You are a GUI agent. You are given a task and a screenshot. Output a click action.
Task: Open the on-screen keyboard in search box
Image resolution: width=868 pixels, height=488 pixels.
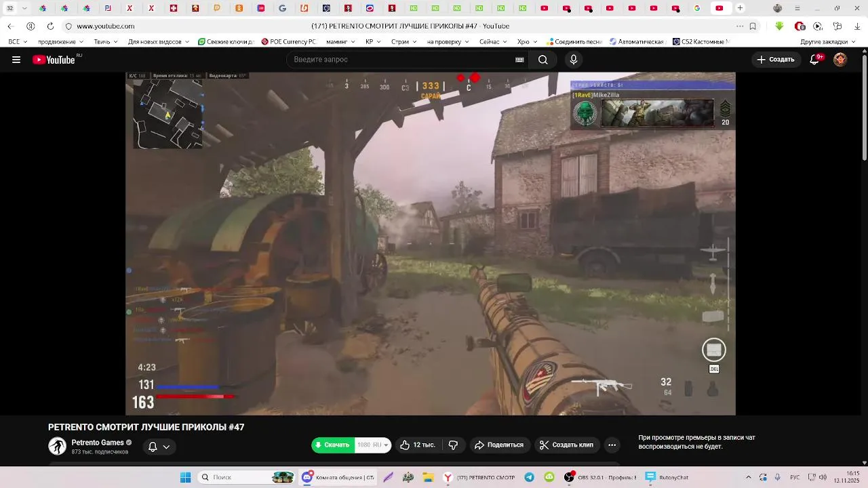519,60
